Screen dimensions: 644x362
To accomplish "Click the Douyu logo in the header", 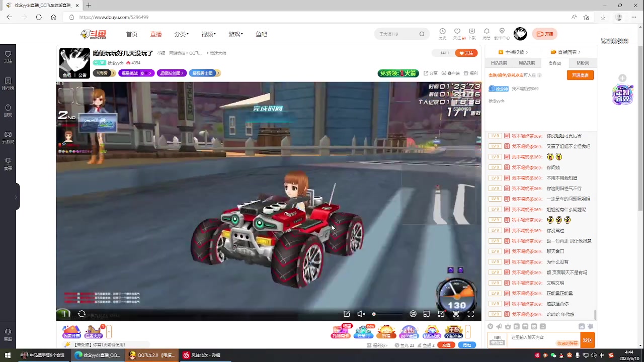I will (x=94, y=34).
